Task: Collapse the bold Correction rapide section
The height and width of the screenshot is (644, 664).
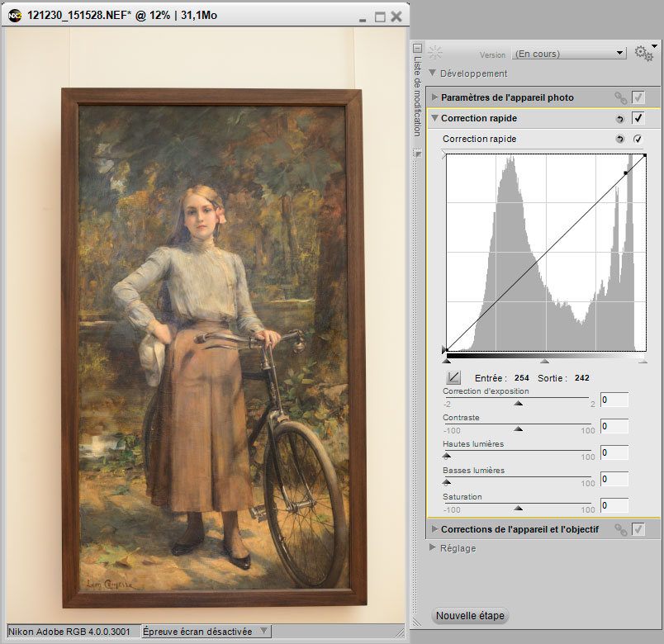Action: [x=434, y=118]
